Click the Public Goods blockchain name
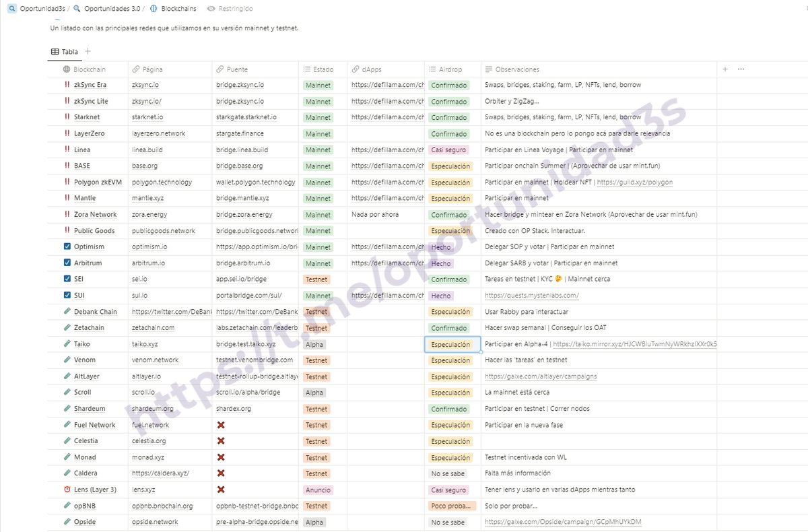This screenshot has width=808, height=532. pyautogui.click(x=94, y=230)
